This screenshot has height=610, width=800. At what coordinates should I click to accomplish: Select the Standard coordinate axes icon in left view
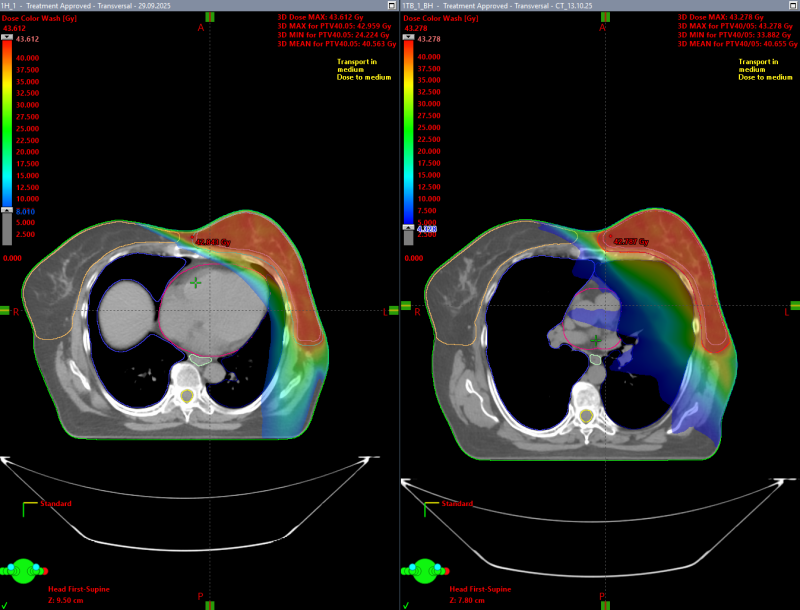click(30, 508)
